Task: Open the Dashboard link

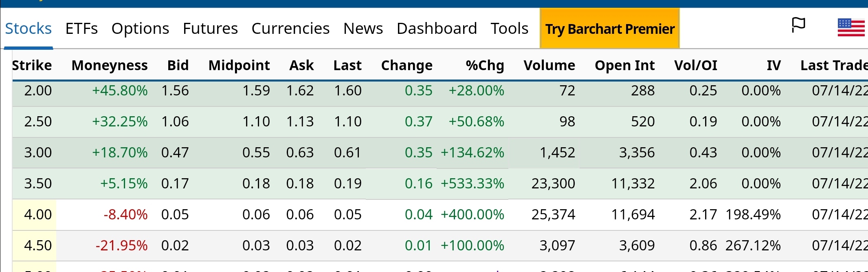Action: [437, 29]
